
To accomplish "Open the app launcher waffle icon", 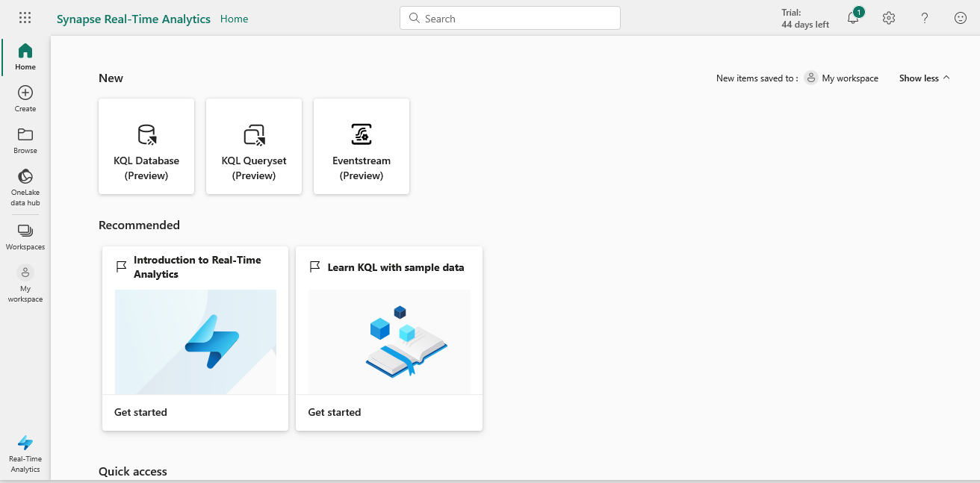I will 25,19.
